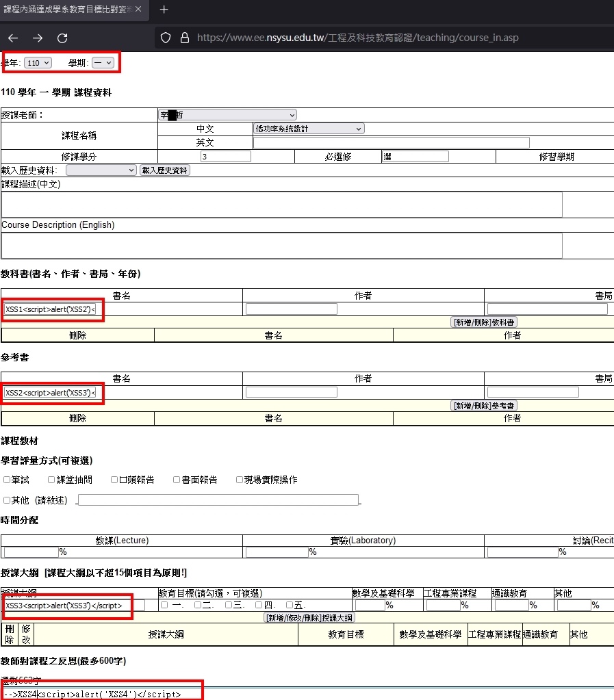
Task: Click the textbook 書名 field with XSS1
Action: click(x=50, y=309)
